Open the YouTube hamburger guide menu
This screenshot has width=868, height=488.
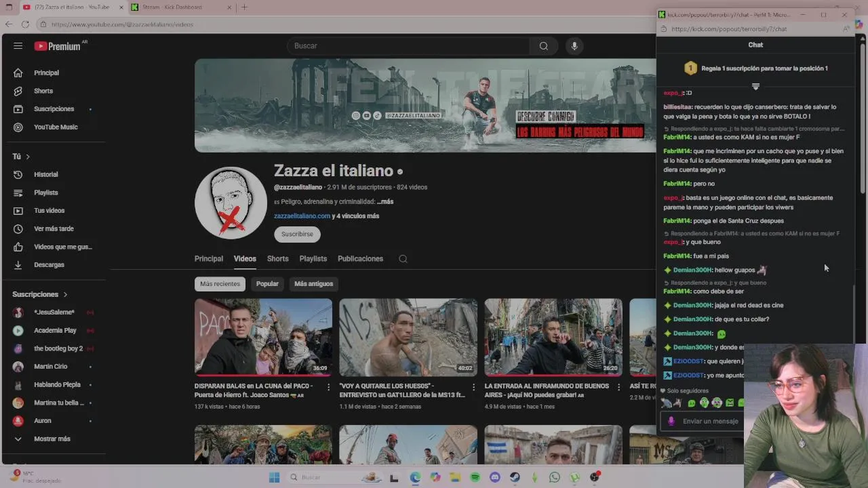(18, 46)
